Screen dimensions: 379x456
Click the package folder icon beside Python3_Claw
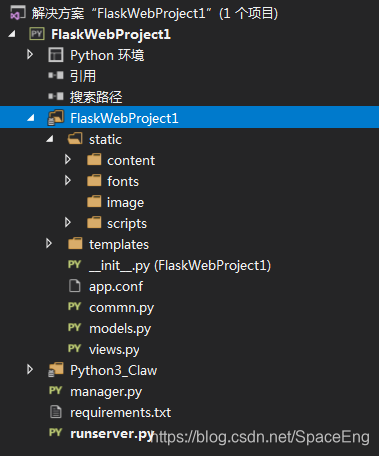click(x=56, y=370)
